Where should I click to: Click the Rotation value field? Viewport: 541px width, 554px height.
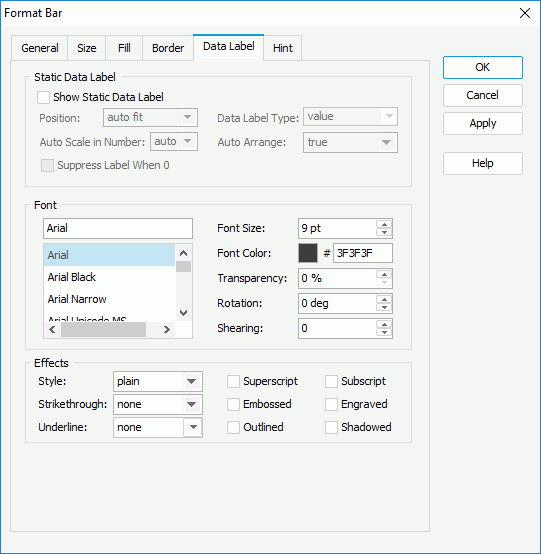pos(337,303)
